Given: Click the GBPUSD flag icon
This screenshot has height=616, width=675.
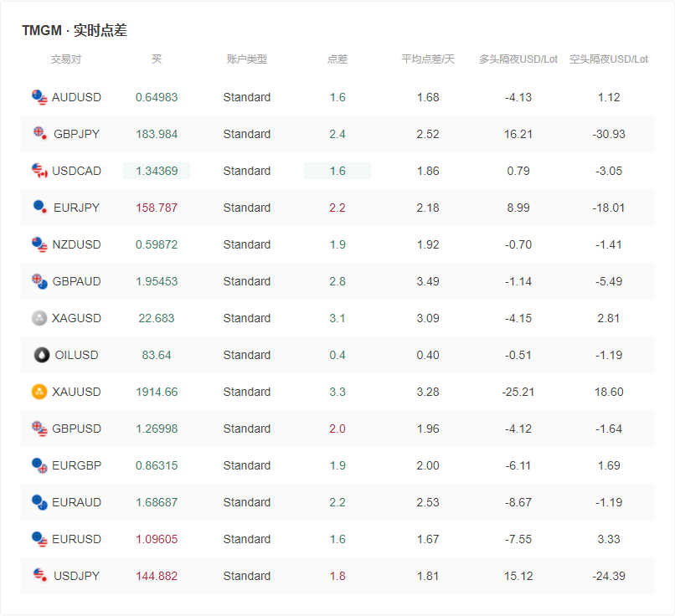Looking at the screenshot, I should [39, 429].
